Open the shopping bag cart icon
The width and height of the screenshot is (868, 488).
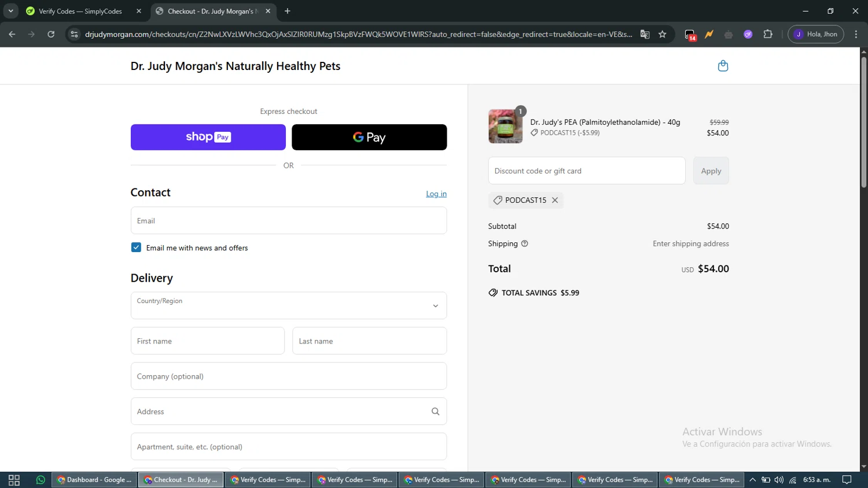pos(723,66)
